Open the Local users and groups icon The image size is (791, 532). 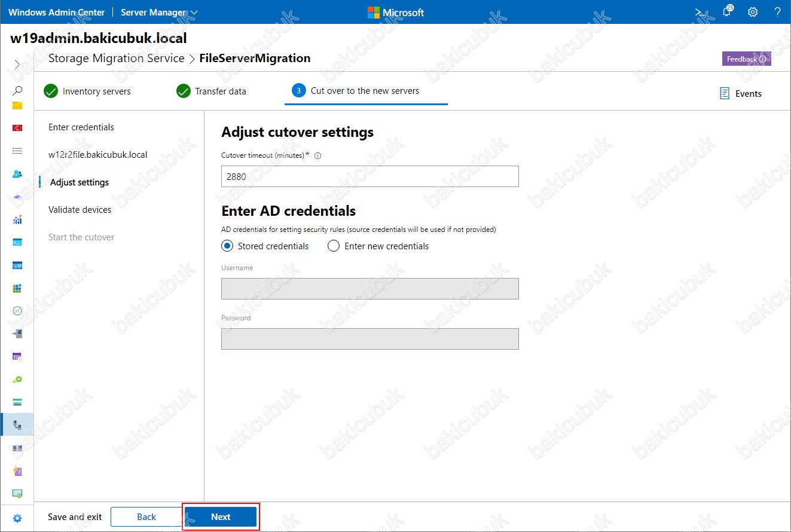coord(17,174)
